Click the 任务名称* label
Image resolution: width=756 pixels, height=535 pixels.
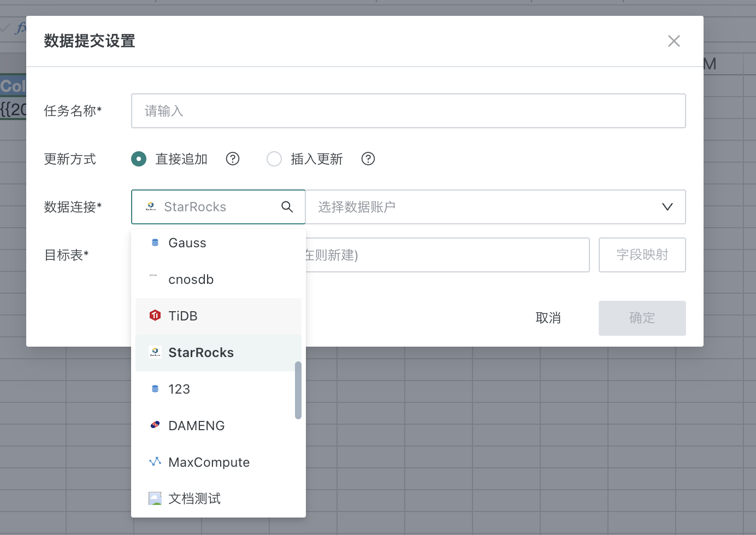[73, 111]
